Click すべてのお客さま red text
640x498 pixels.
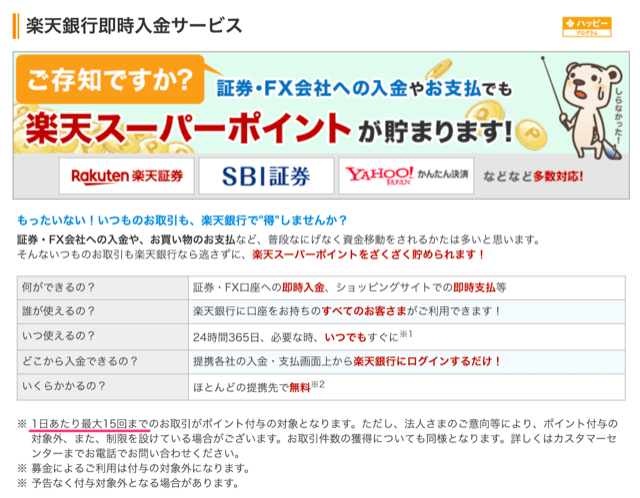tap(364, 311)
